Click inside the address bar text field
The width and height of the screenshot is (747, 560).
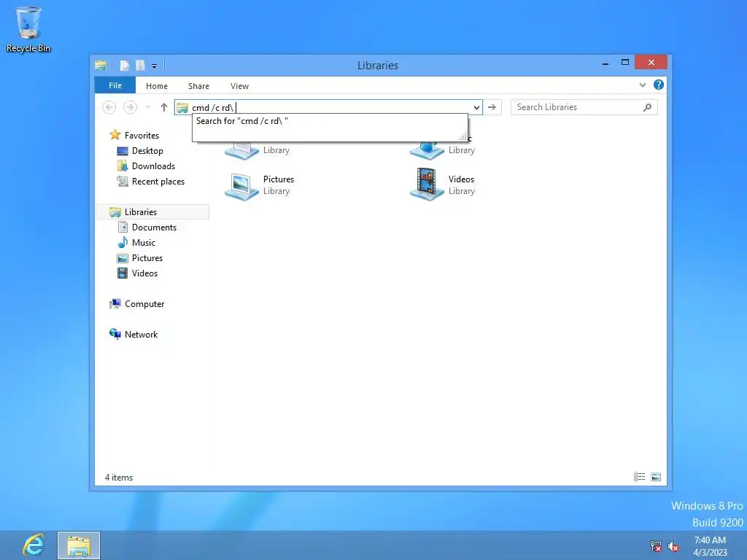coord(330,107)
